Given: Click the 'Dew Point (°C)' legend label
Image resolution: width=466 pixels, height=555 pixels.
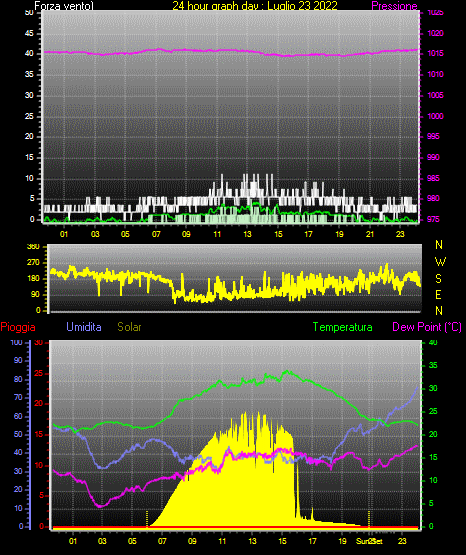Looking at the screenshot, I should (427, 327).
